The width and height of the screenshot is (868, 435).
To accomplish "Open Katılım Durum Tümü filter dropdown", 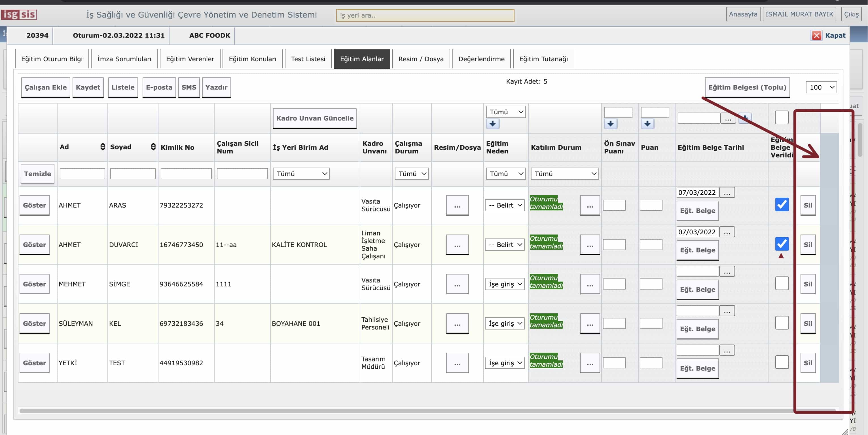I will coord(564,174).
